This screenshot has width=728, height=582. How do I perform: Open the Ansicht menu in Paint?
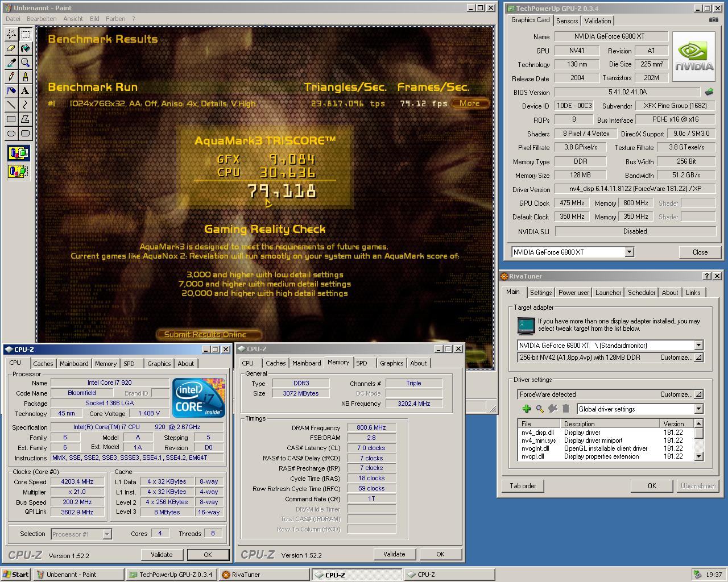tap(73, 19)
